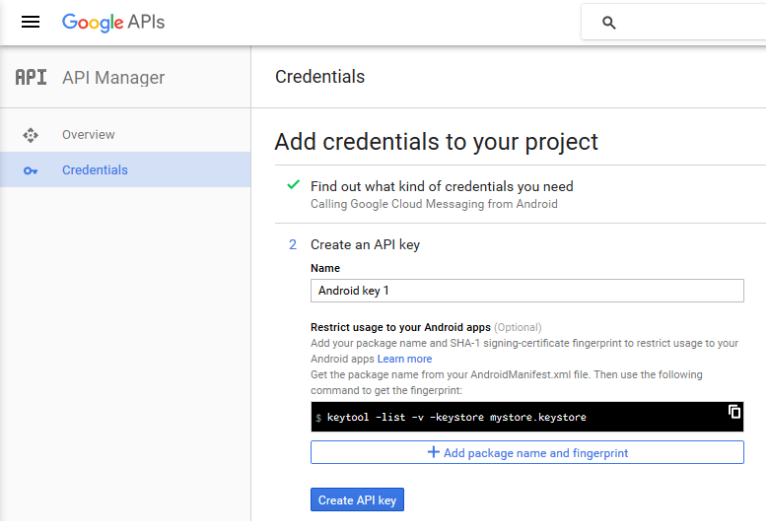Click the Overview diamond-dots icon
Image resolution: width=768 pixels, height=532 pixels.
coord(31,135)
